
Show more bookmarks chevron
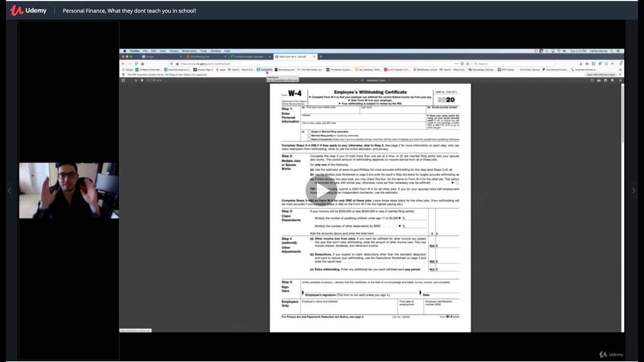coord(620,70)
